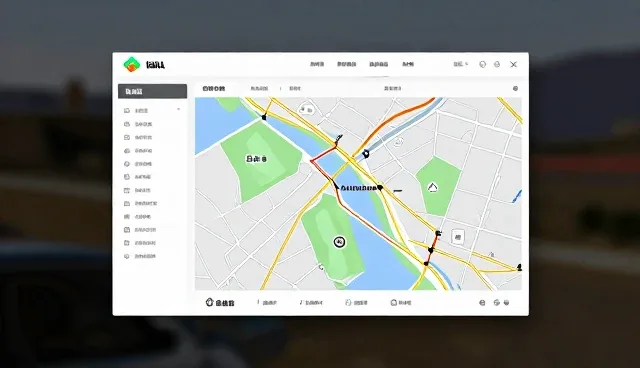Open the tenth sidebar list item

(x=140, y=230)
